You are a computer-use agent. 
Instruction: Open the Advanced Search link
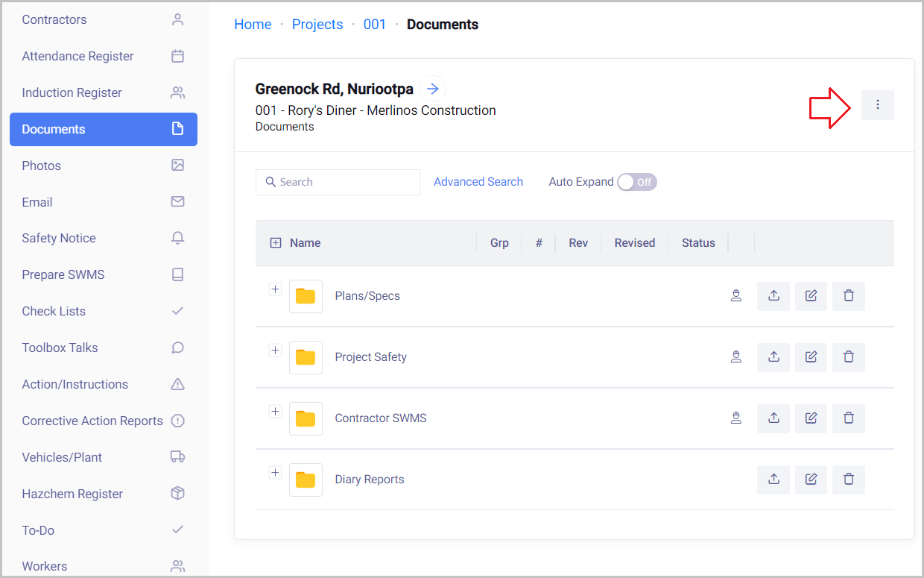478,182
